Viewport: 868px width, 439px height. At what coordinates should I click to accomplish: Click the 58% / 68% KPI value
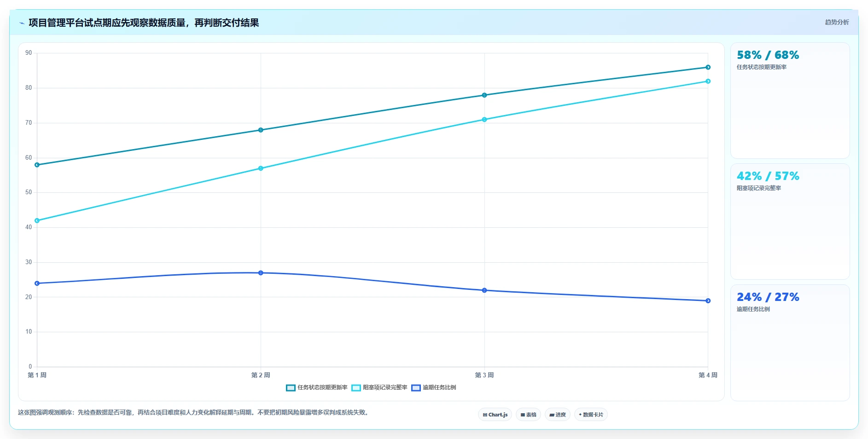pos(768,55)
